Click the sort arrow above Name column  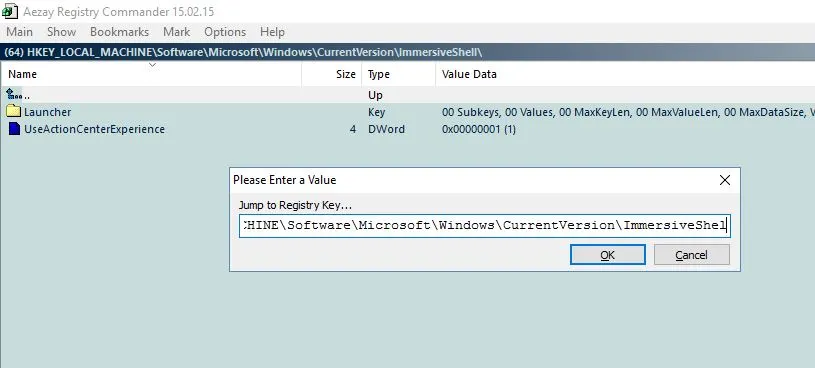(152, 65)
